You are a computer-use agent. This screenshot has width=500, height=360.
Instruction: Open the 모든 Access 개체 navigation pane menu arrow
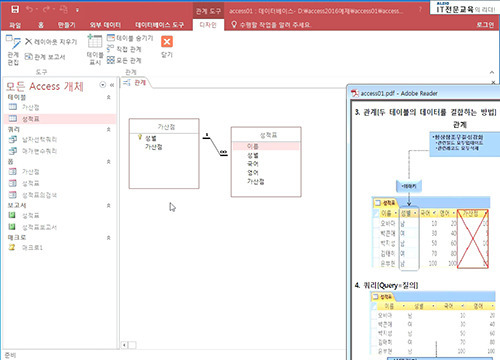[103, 85]
